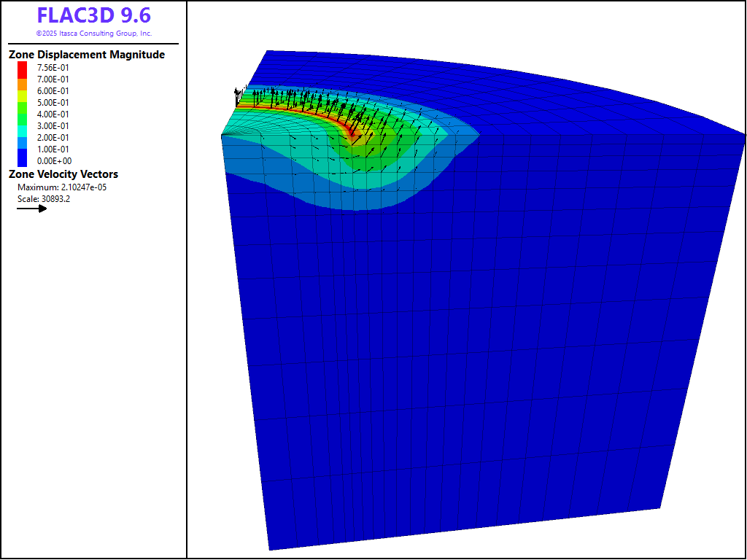This screenshot has width=747, height=560.
Task: Select the 4.00E-01 legend label
Action: point(53,114)
